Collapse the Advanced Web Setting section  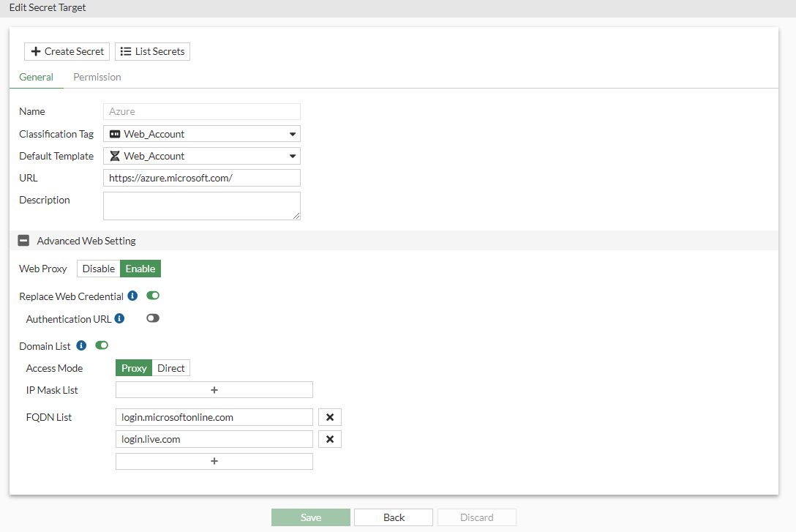[x=24, y=241]
